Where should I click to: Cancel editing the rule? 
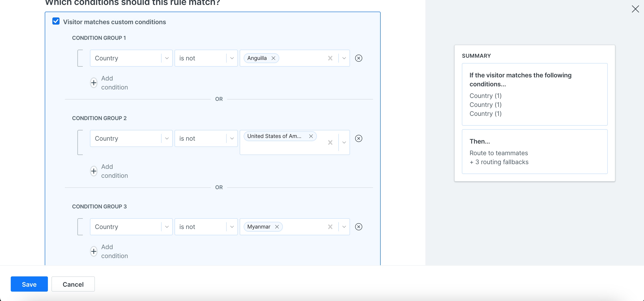73,284
